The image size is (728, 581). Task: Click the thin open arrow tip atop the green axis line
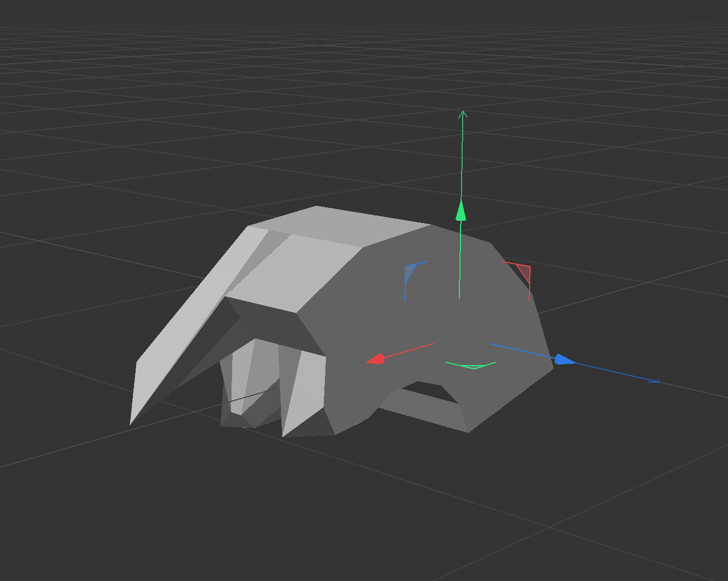point(463,114)
